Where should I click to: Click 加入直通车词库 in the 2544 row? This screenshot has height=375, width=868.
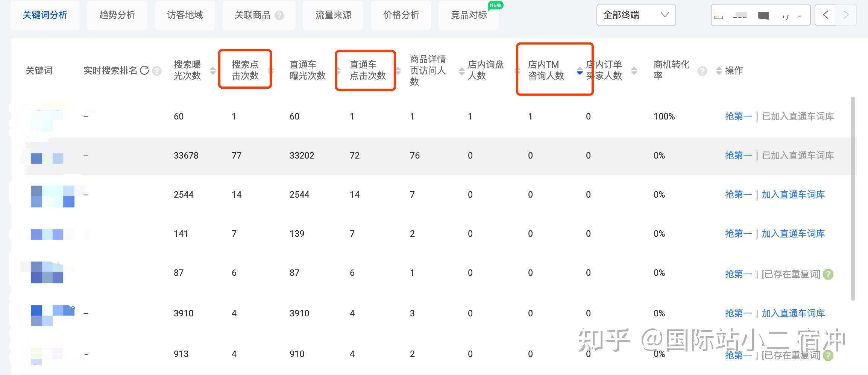coord(793,195)
